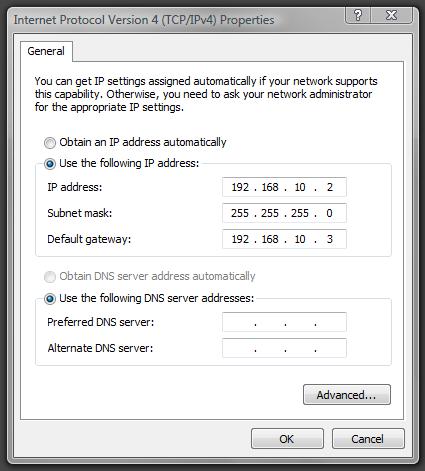Click the Advanced... button
Screen dimensions: 425x471
coord(347,395)
